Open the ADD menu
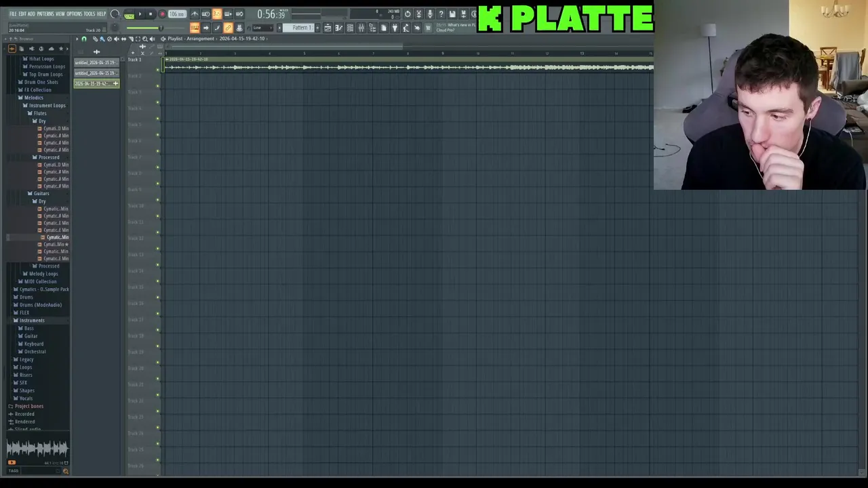Viewport: 868px width, 488px height. (x=31, y=14)
